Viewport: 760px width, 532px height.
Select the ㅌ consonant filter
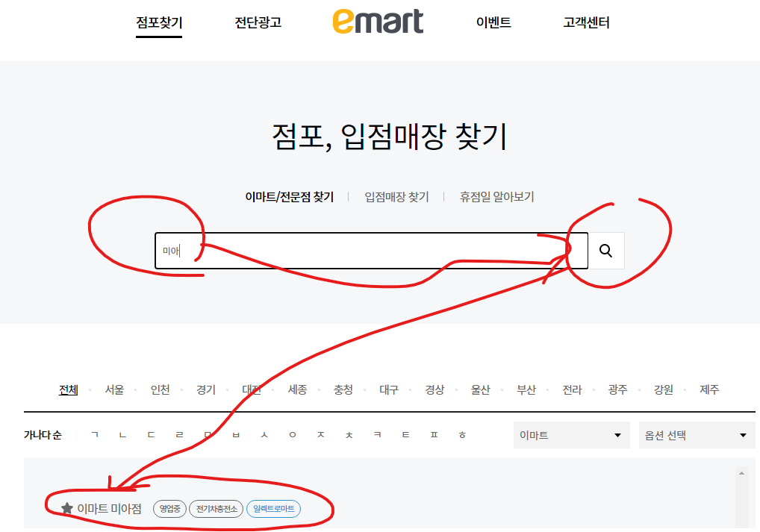405,434
